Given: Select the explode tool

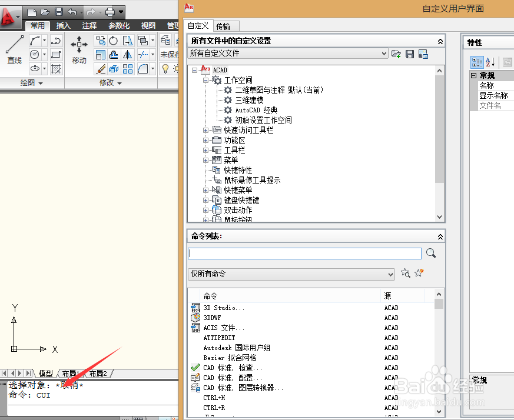Looking at the screenshot, I should (114, 68).
